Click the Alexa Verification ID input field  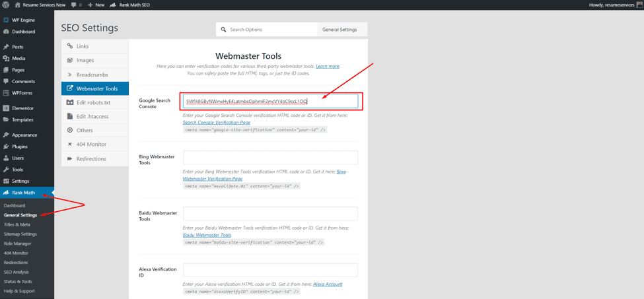tap(270, 270)
